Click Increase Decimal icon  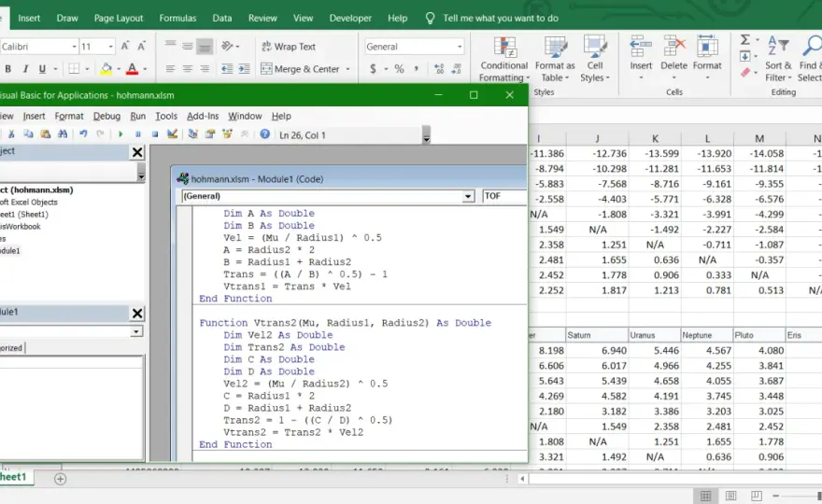[439, 69]
